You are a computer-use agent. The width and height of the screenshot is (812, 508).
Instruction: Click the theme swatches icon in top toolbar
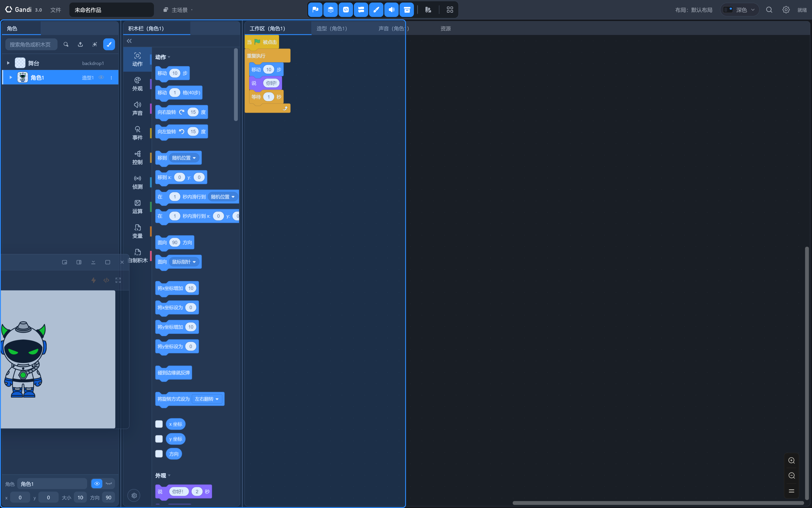click(x=428, y=10)
